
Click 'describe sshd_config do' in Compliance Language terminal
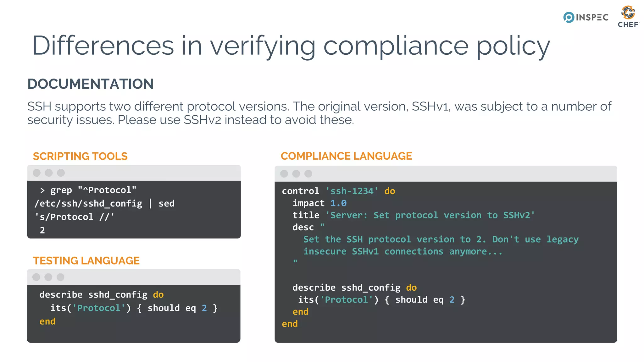(355, 288)
